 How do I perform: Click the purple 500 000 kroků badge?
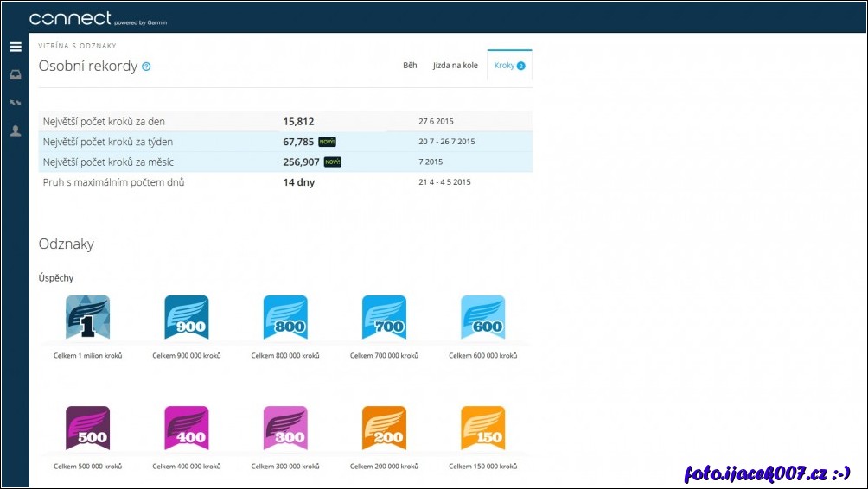[x=88, y=428]
